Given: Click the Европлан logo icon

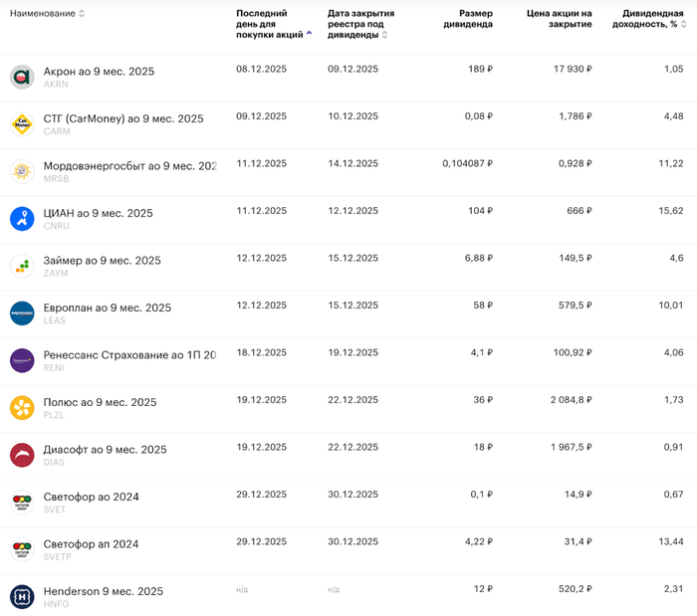Looking at the screenshot, I should pos(22,313).
